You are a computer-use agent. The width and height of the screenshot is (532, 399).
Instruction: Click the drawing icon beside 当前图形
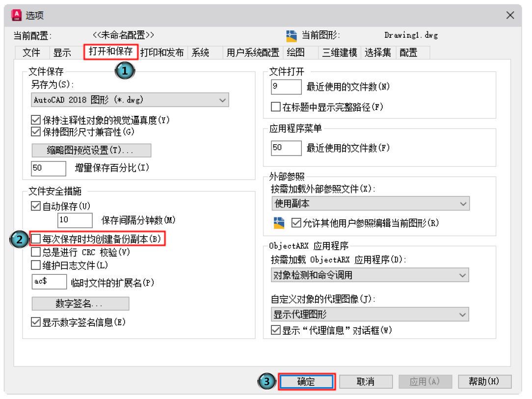(292, 35)
